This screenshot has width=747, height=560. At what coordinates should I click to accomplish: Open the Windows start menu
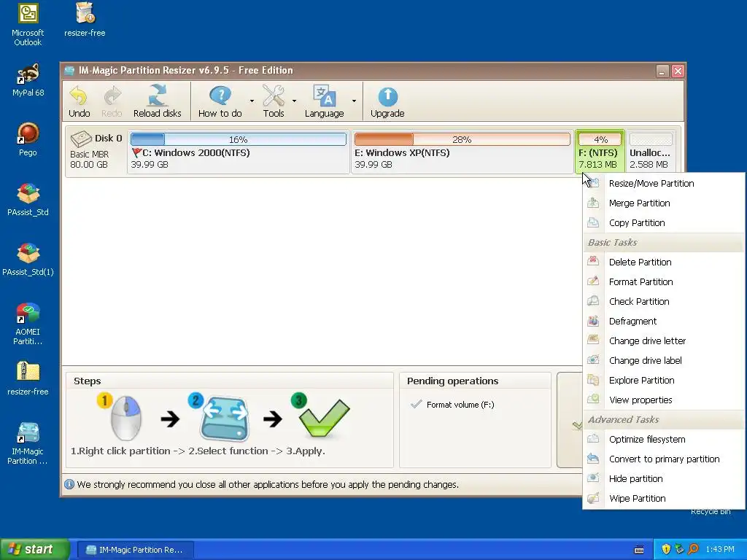pyautogui.click(x=34, y=549)
